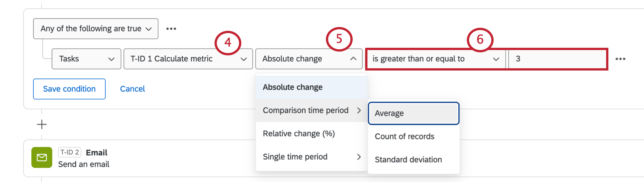Screen dimensions: 644x182
Task: Open the three-dot menu at the condition row's end
Action: 621,59
